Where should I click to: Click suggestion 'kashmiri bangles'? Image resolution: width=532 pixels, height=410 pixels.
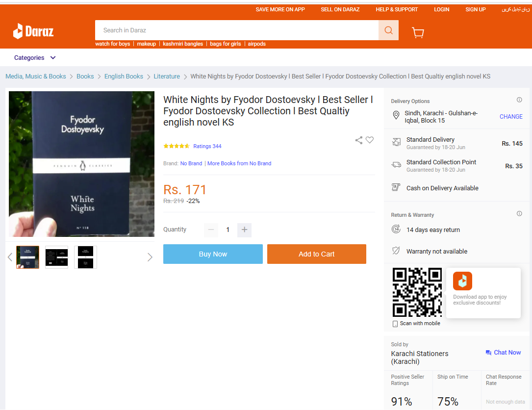point(183,44)
